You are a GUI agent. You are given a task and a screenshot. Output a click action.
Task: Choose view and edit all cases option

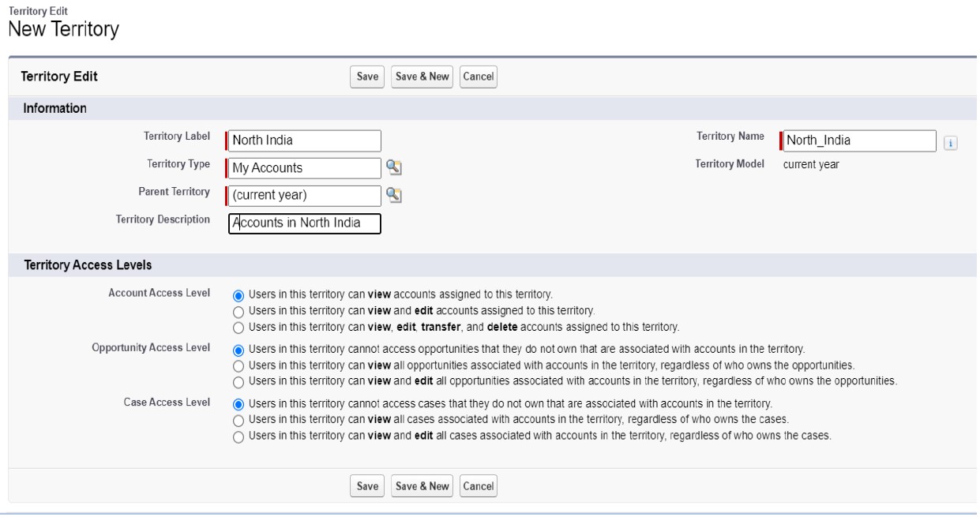coord(238,436)
